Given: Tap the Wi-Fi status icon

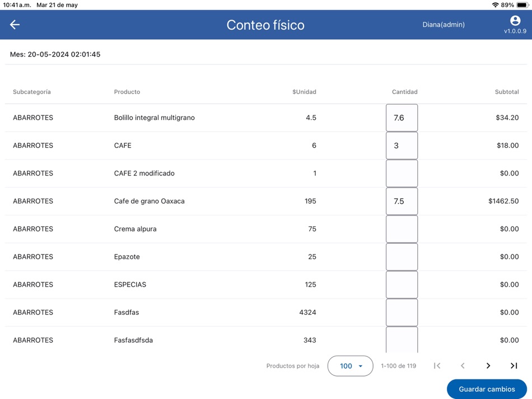Looking at the screenshot, I should pyautogui.click(x=496, y=4).
